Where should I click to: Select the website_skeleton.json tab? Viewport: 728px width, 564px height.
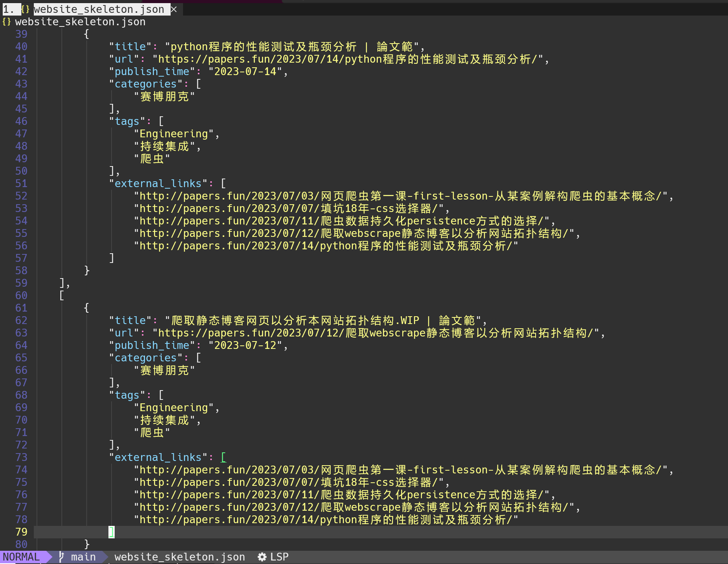point(99,9)
